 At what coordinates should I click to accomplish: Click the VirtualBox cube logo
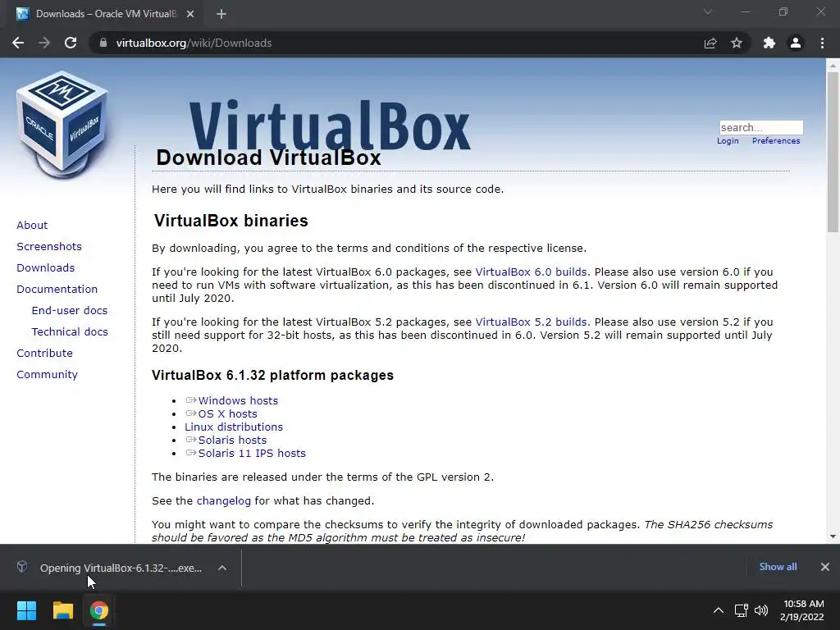(x=62, y=125)
